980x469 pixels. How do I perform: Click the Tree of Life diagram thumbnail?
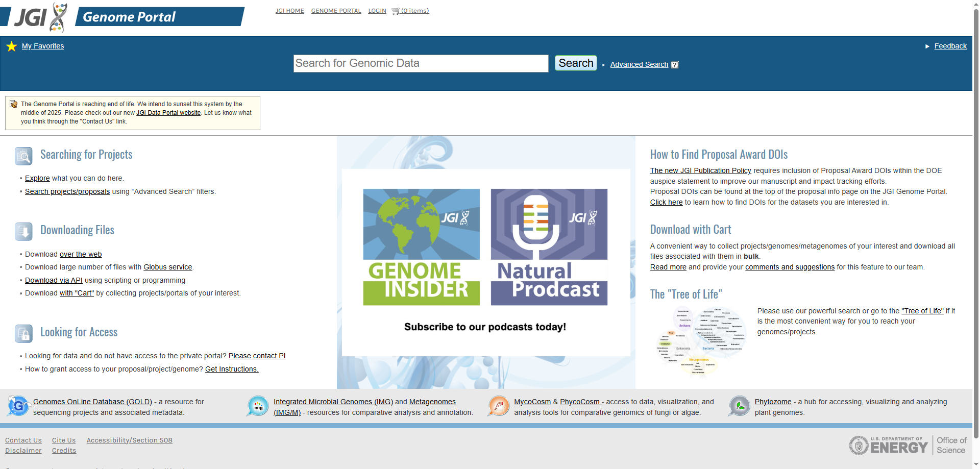tap(701, 342)
